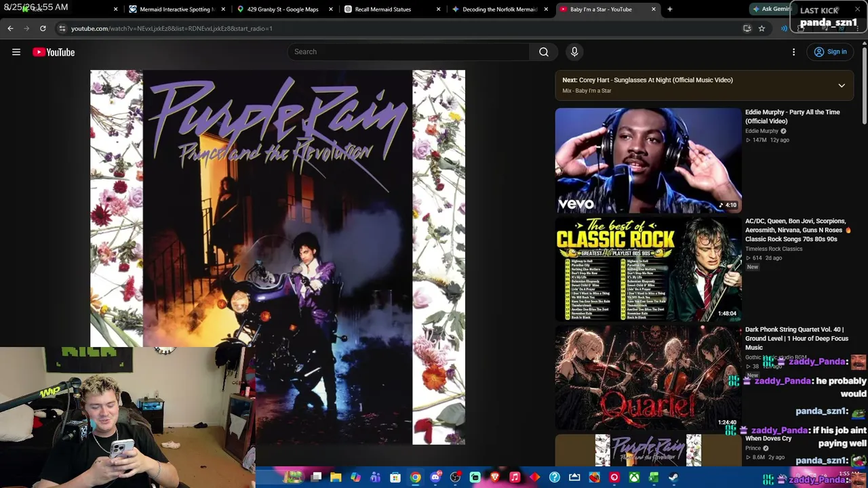Open Microsoft Teams from the taskbar

[375, 477]
